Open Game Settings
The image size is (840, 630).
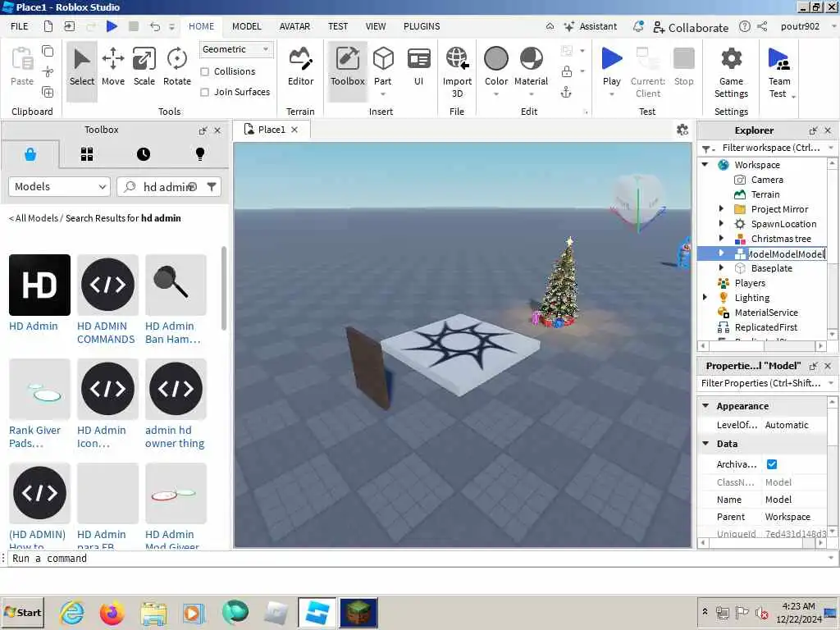point(731,72)
